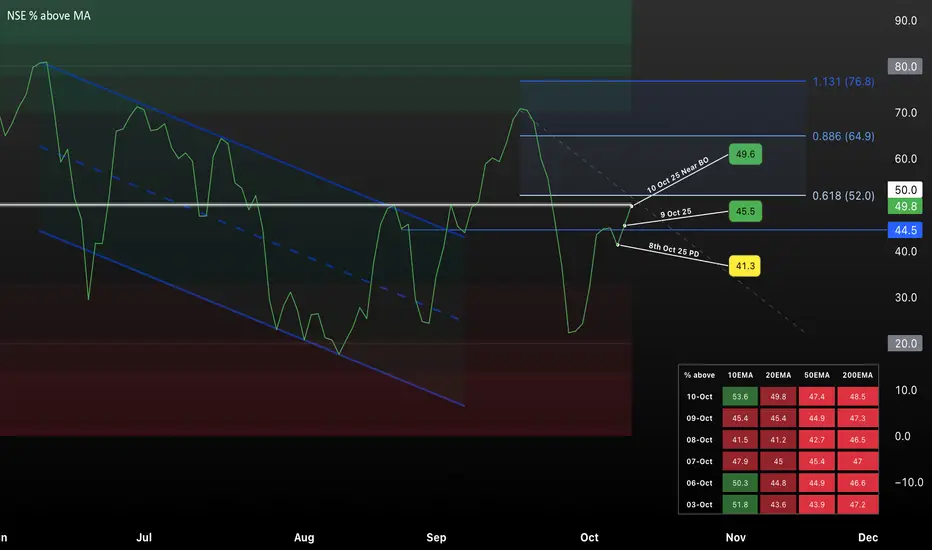Select the 06-Oct row label
932x550 pixels.
tap(699, 483)
